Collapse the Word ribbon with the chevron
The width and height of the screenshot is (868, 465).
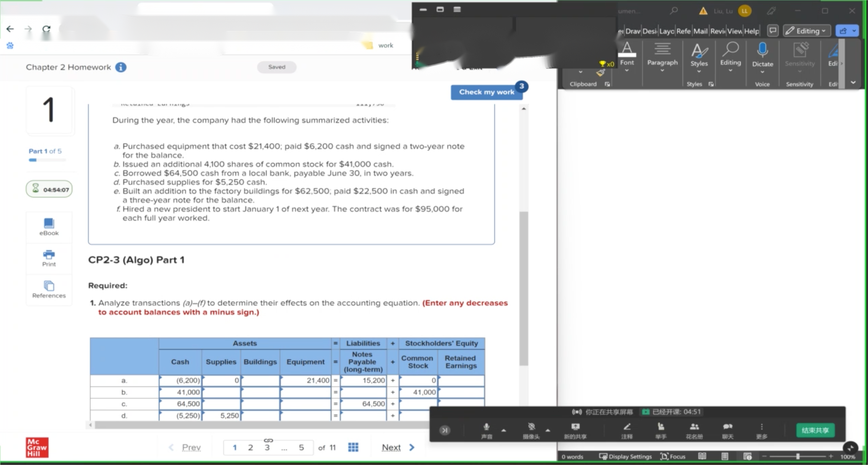tap(853, 83)
